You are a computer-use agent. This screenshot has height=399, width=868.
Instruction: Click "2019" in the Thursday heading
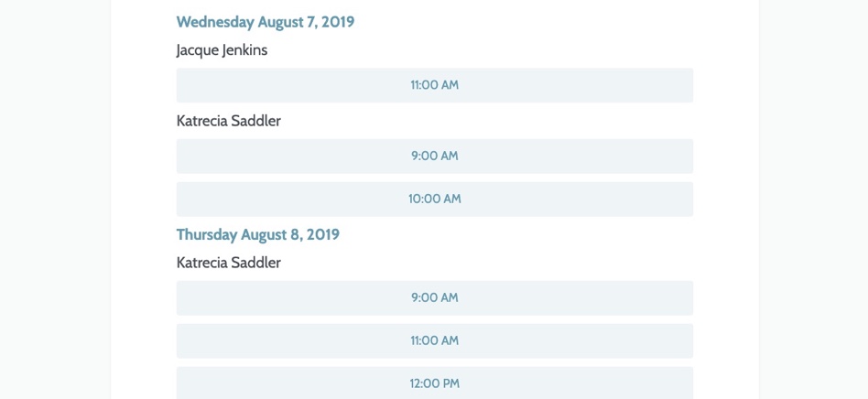[323, 234]
